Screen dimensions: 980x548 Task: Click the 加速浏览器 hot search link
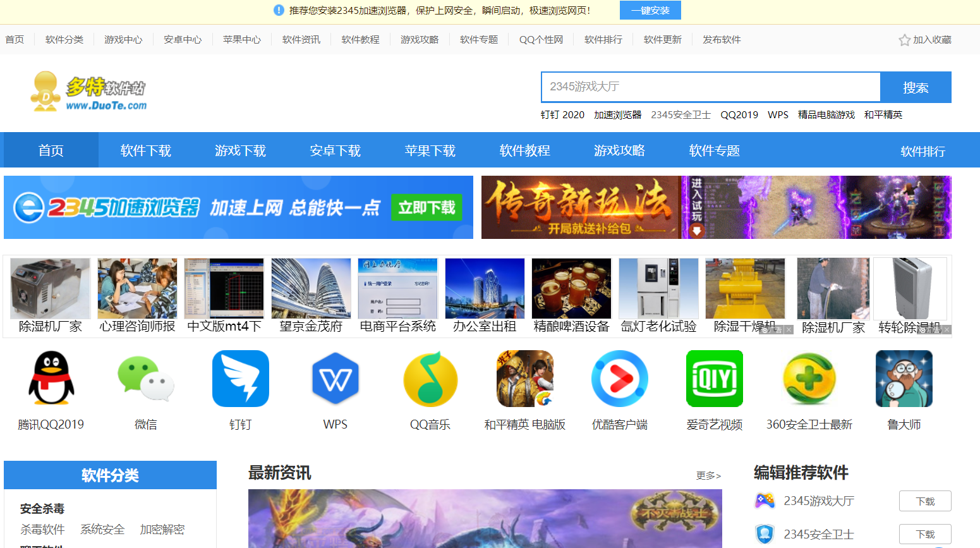618,115
